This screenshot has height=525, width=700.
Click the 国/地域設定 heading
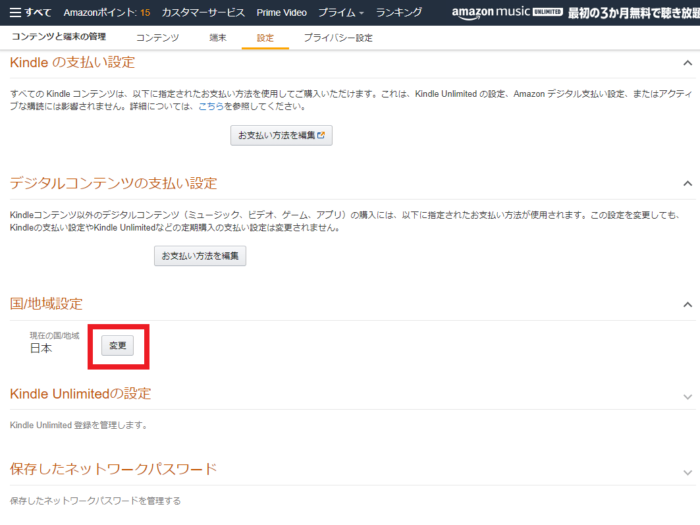click(x=46, y=304)
